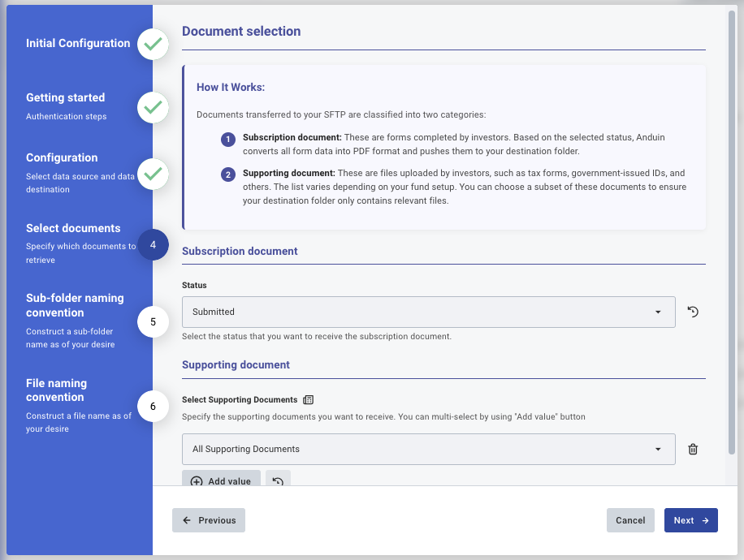Click the vertical scrollbar of the form
Image resolution: width=744 pixels, height=560 pixels.
coord(732,232)
